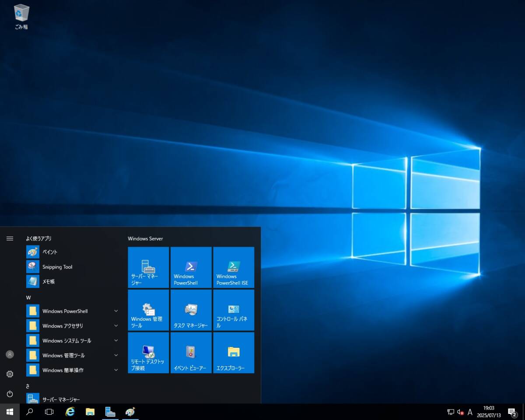525x420 pixels.
Task: Launch ペイント from the frequently used apps
Action: [73, 252]
